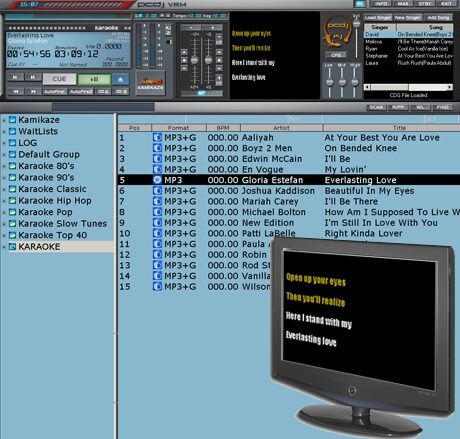Image resolution: width=460 pixels, height=439 pixels.
Task: Select the Karaoke 80's group
Action: point(42,166)
